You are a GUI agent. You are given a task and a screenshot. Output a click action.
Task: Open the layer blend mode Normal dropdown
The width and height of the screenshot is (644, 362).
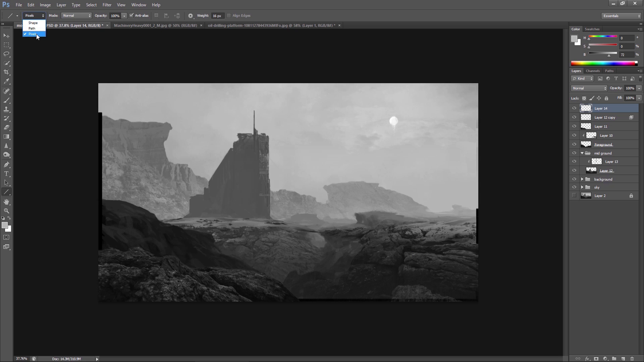589,88
